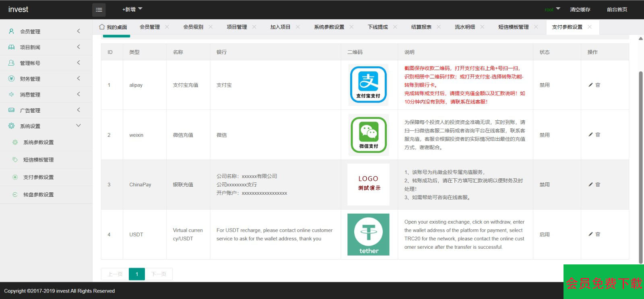
Task: Expand the 会员管理 sidebar menu chevron
Action: point(78,31)
